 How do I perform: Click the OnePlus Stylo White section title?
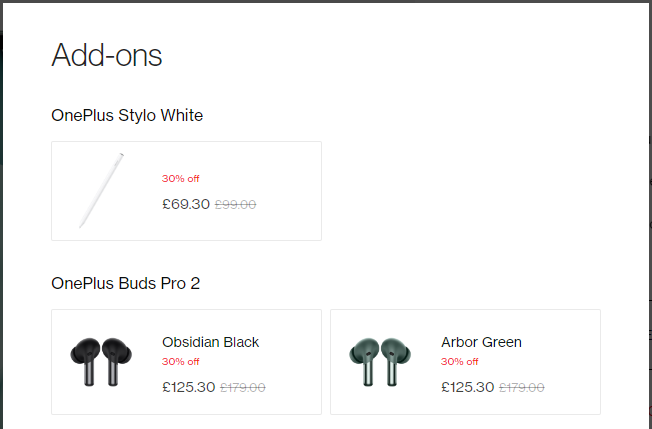pos(127,116)
